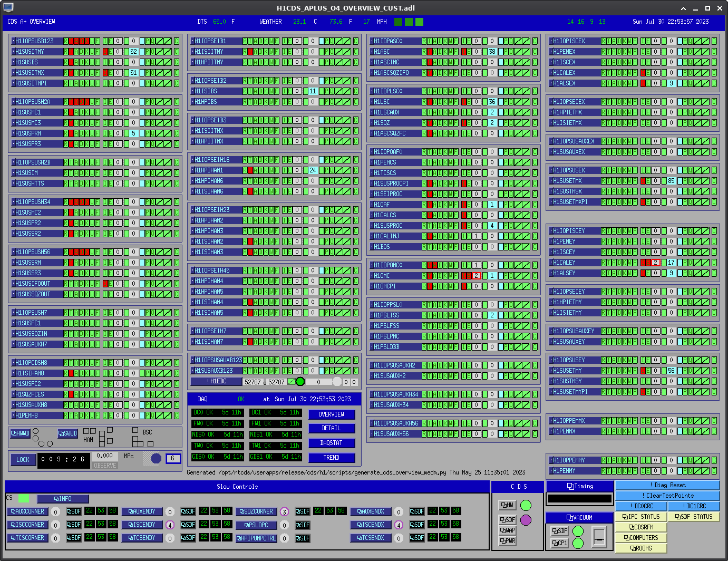The width and height of the screenshot is (728, 561).
Task: Toggle the vacuum switch beside CP1
Action: 599,537
